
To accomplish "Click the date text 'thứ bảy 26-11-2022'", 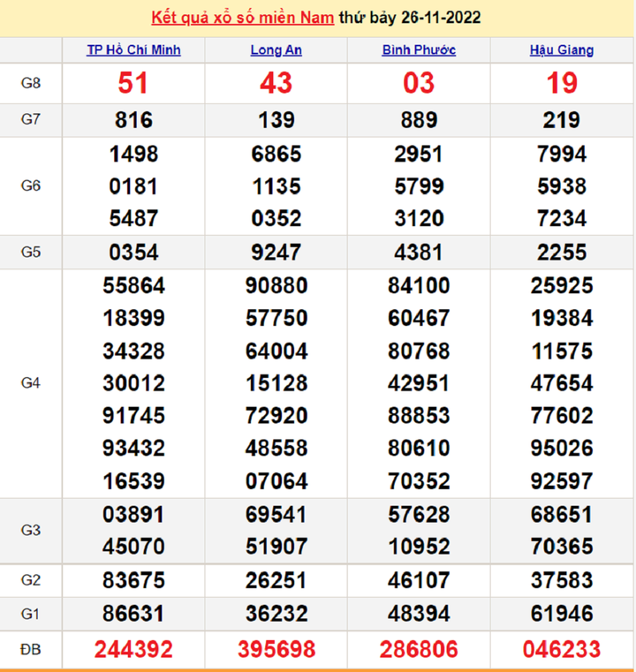I will click(x=410, y=18).
